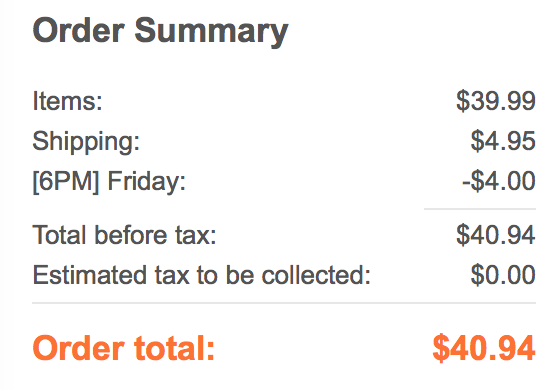556x390 pixels.
Task: Select the $39.99 items amount
Action: [x=496, y=101]
